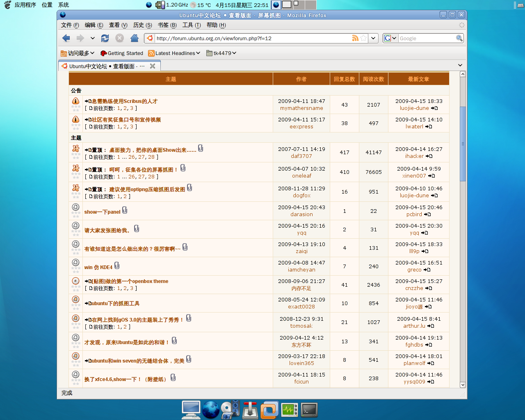This screenshot has height=420, width=525.
Task: Jump to latest post by pcbird
Action: coord(427,215)
